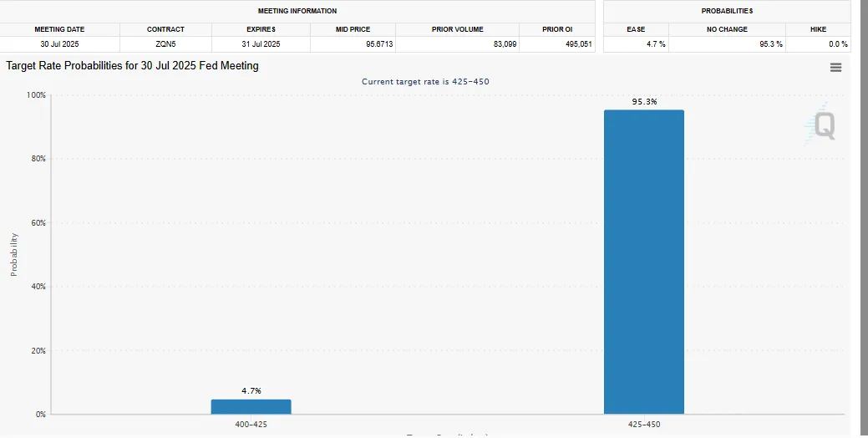Click the ZQN5 contract cell

[x=165, y=43]
